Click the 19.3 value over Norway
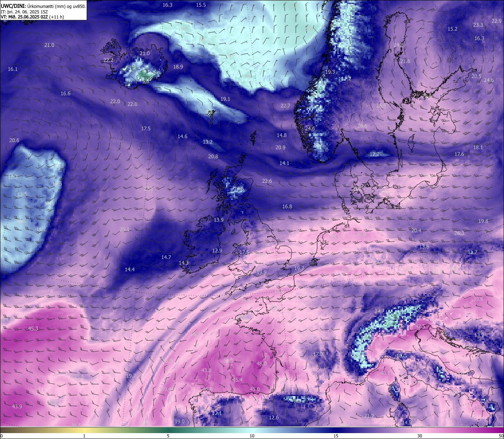 (x=330, y=72)
